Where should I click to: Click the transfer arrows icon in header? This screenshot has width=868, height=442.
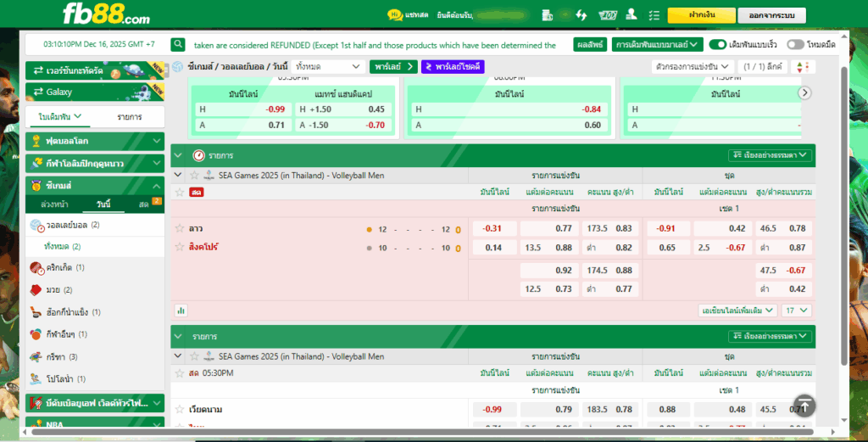click(581, 15)
